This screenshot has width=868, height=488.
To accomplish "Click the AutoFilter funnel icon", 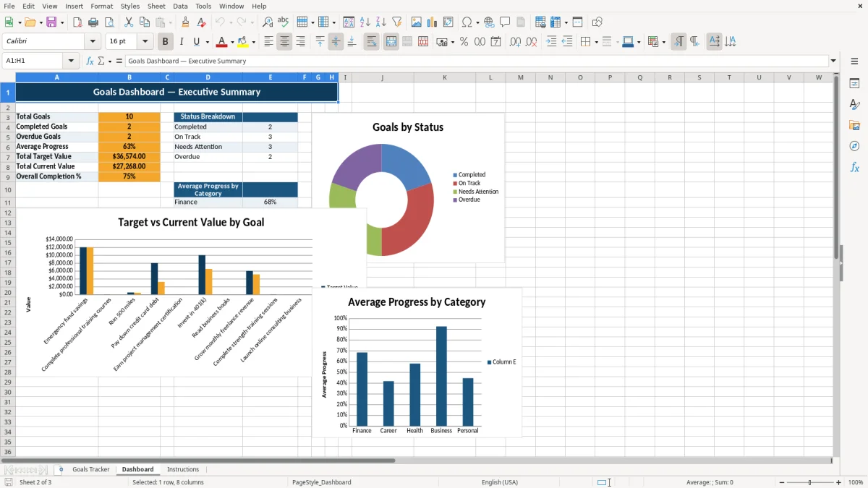I will [397, 22].
